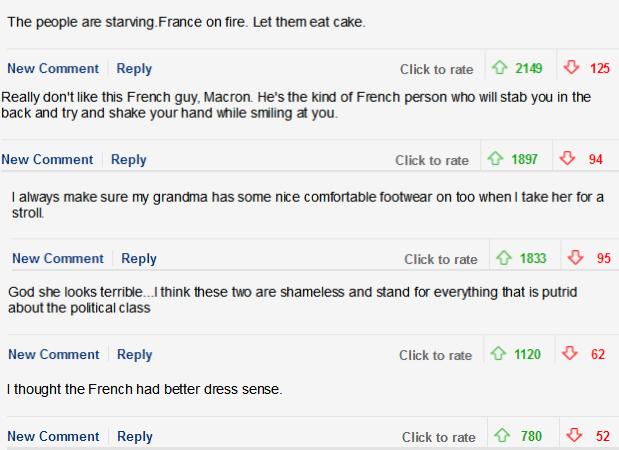Viewport: 619px width, 450px height.
Task: Upvote the French dress sense comment
Action: 502,435
